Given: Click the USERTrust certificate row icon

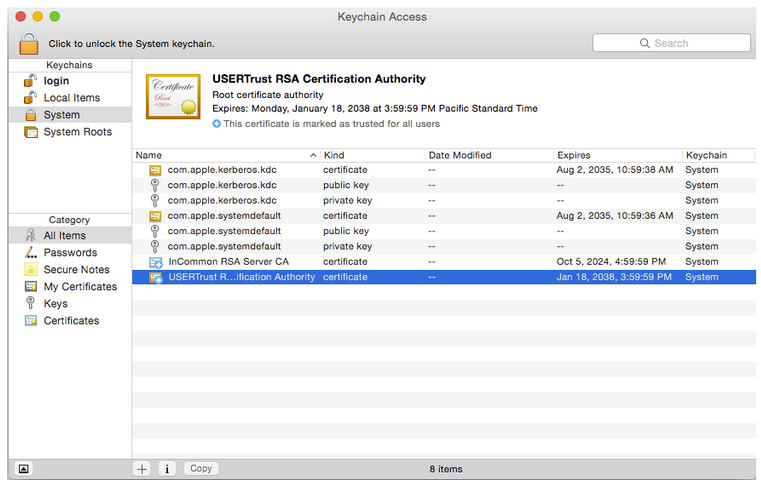Looking at the screenshot, I should pos(155,278).
